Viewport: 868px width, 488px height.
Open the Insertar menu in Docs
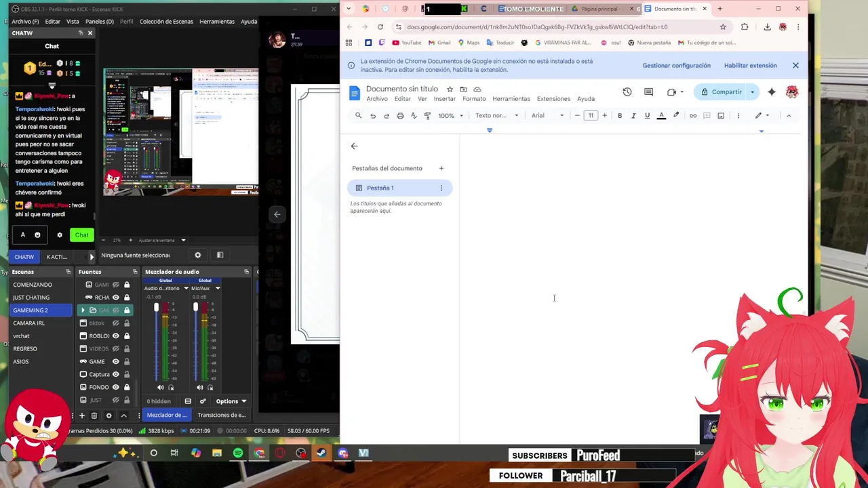pyautogui.click(x=445, y=99)
